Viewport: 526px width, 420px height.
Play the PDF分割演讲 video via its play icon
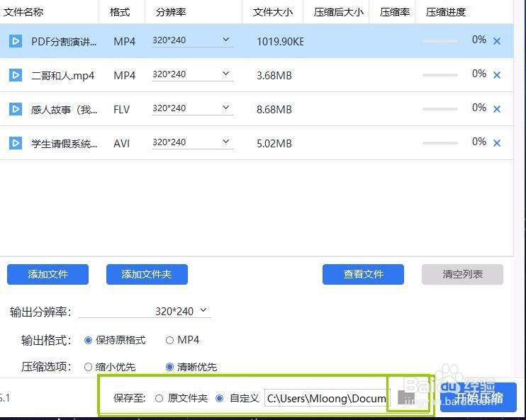click(x=16, y=41)
